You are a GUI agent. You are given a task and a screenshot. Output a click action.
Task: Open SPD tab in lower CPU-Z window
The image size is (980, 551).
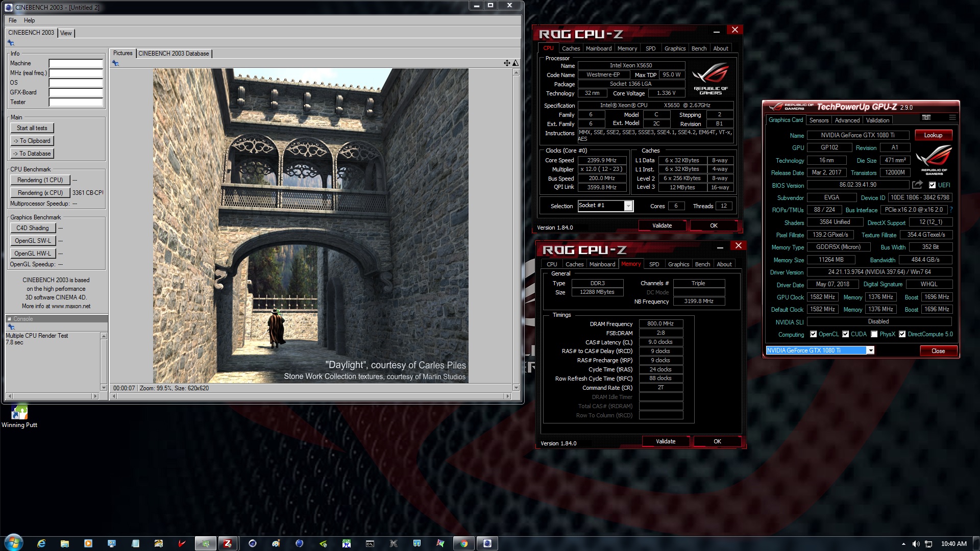(654, 264)
